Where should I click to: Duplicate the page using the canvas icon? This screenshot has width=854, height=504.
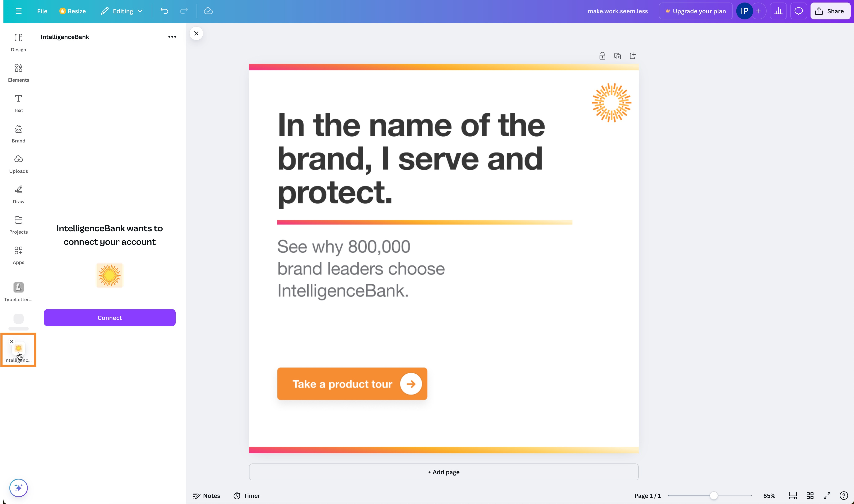(x=617, y=56)
